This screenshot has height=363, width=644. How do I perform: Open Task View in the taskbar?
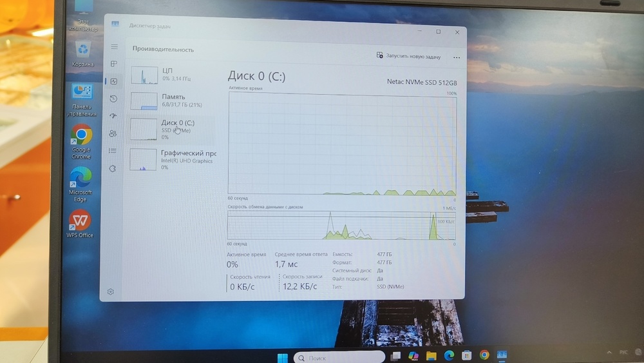click(395, 356)
